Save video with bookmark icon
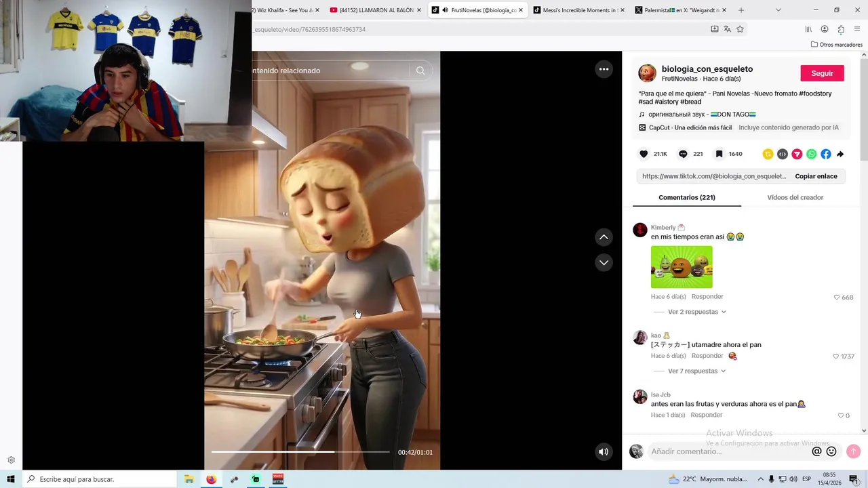 pos(719,154)
